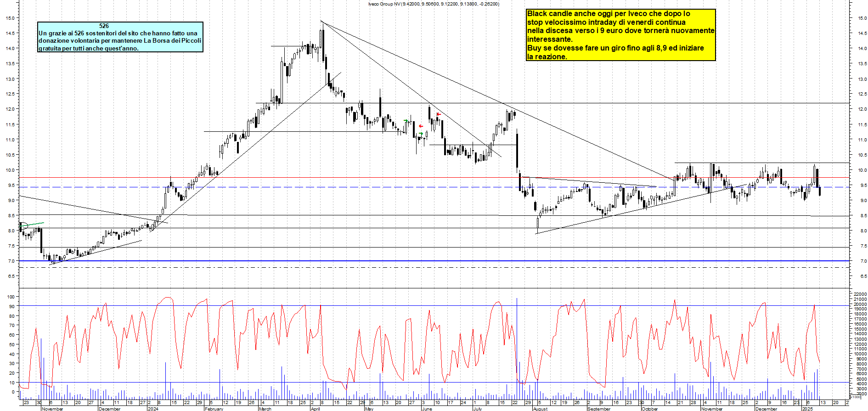This screenshot has height=411, width=868.
Task: Click the 'May' month label
Action: [369, 409]
